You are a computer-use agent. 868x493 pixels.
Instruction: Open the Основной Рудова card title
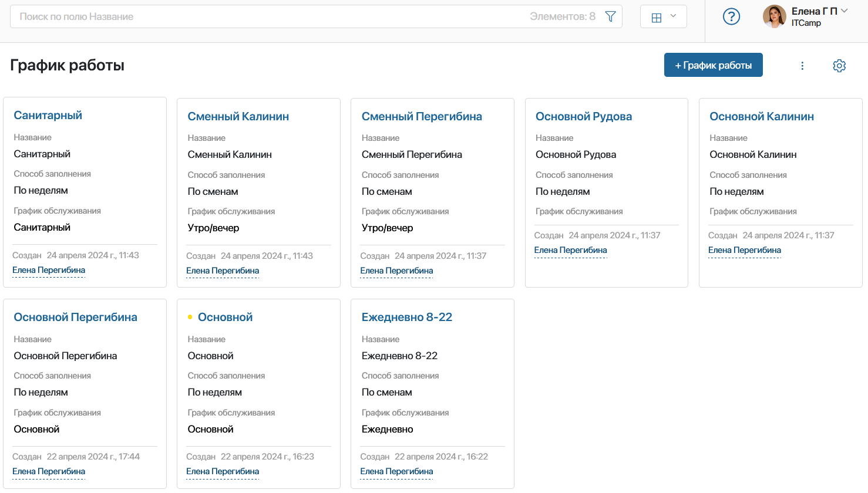(584, 116)
